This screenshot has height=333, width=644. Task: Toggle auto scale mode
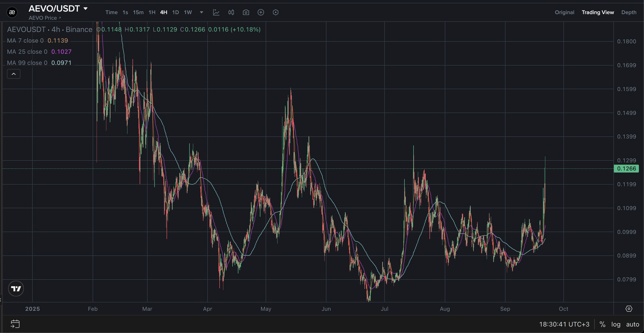tap(632, 324)
